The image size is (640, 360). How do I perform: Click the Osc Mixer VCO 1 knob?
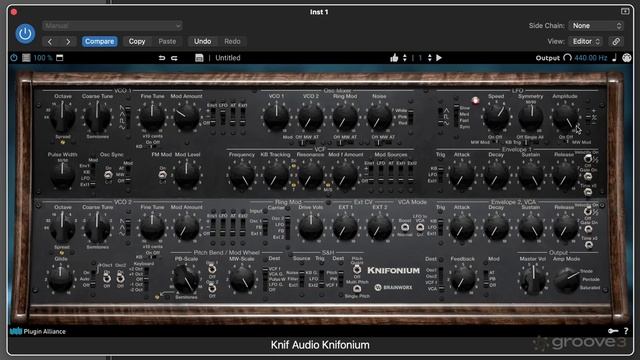(276, 117)
